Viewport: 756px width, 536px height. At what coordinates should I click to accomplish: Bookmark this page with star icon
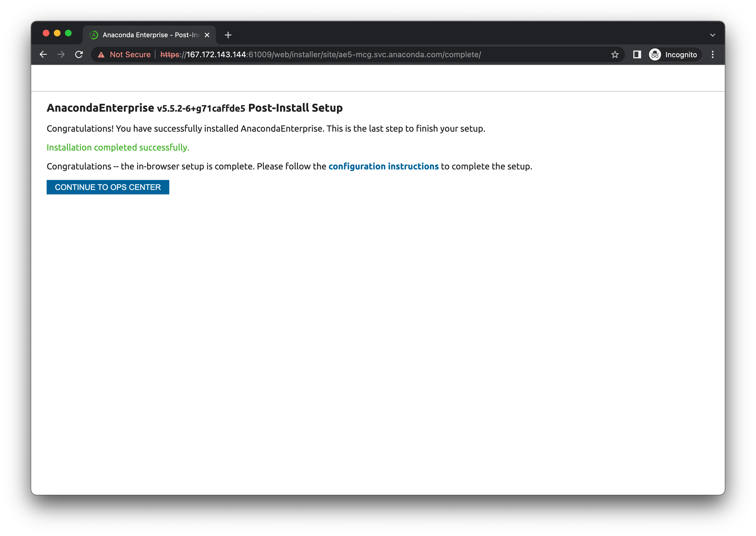pyautogui.click(x=614, y=54)
